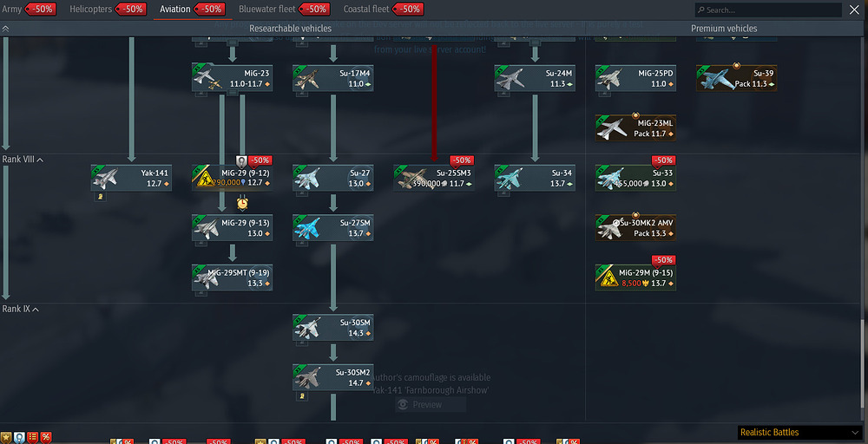Switch to the Helicopters tab
Viewport: 868px width, 444px height.
[90, 10]
